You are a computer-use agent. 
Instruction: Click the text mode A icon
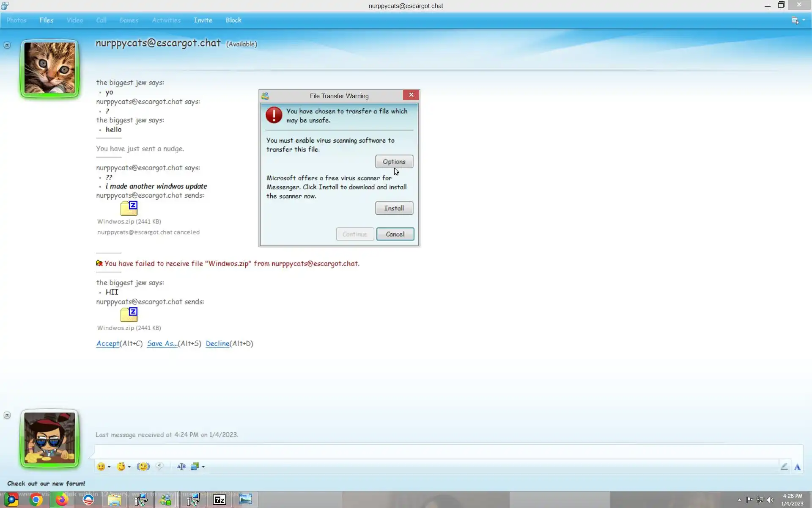point(797,467)
